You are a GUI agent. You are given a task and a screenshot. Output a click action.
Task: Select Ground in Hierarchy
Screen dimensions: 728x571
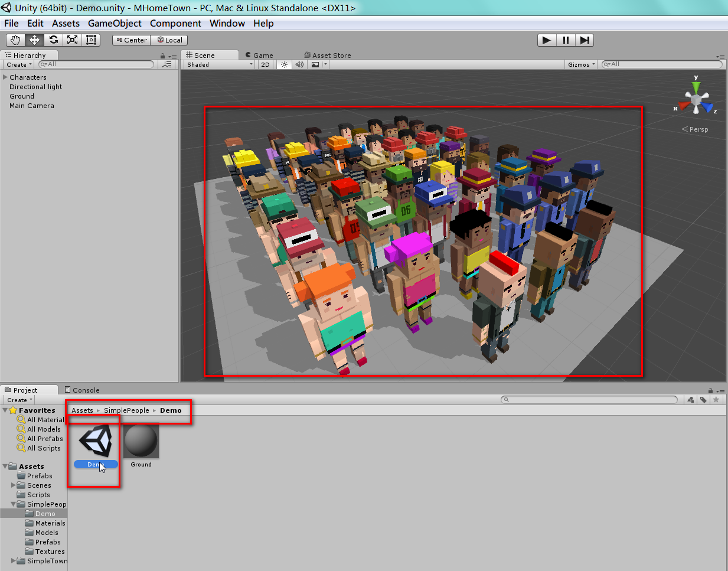[22, 96]
